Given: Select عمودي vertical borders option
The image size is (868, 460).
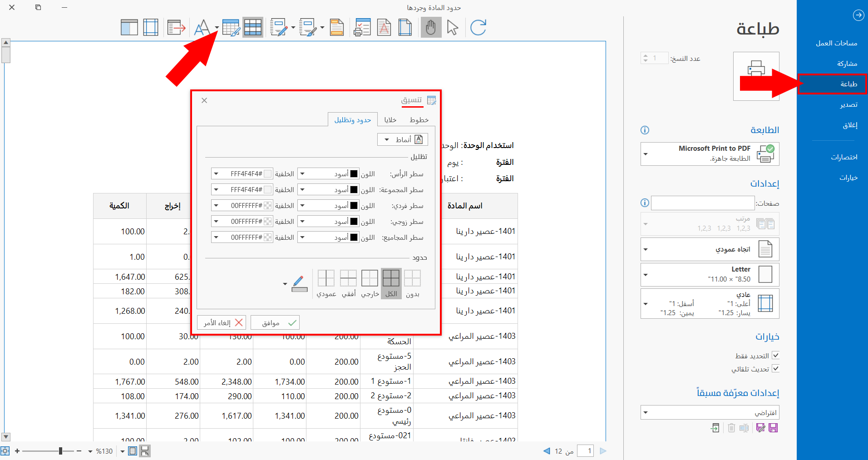Looking at the screenshot, I should tap(326, 283).
